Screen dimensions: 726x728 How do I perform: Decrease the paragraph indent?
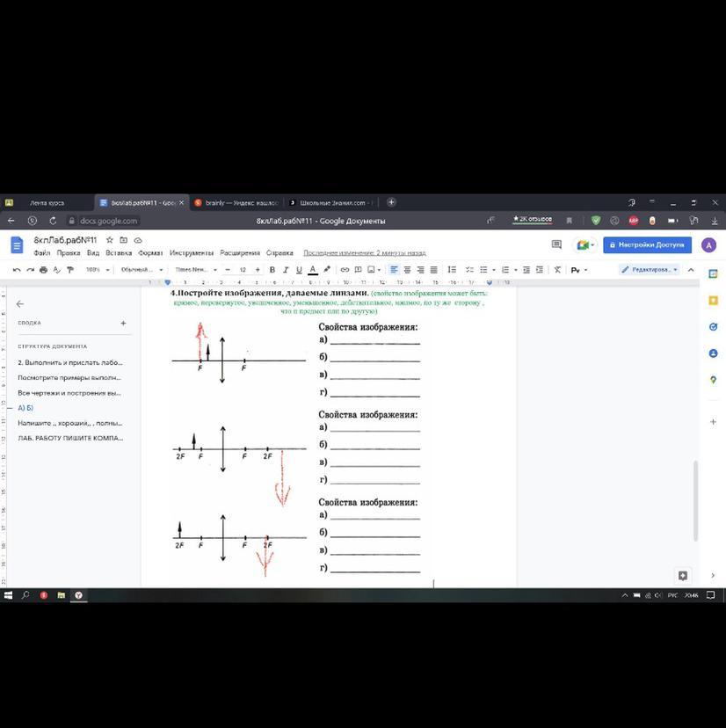point(526,270)
